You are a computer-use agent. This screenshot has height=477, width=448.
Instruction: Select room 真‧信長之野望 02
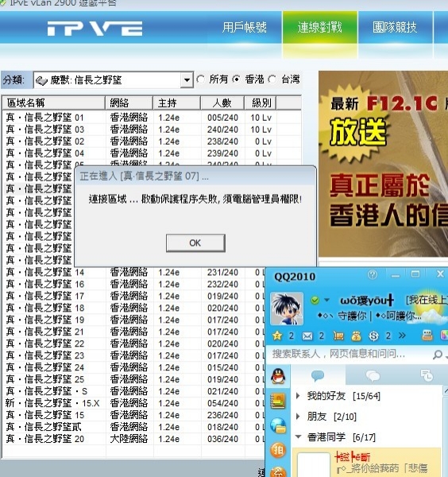152,142
